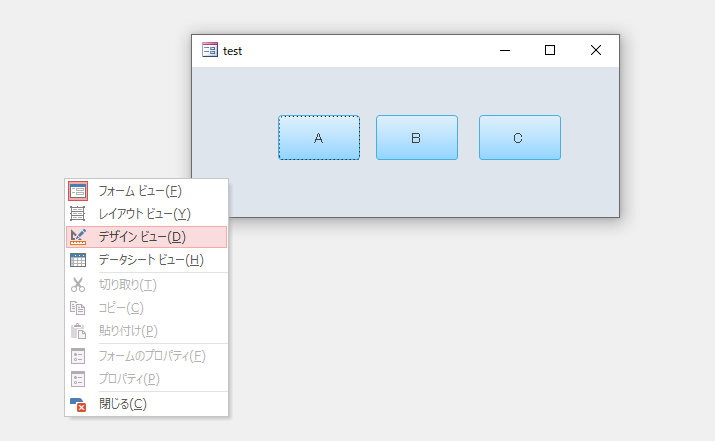The height and width of the screenshot is (441, 715).
Task: Click the Design View pencil-ruler icon
Action: [78, 237]
